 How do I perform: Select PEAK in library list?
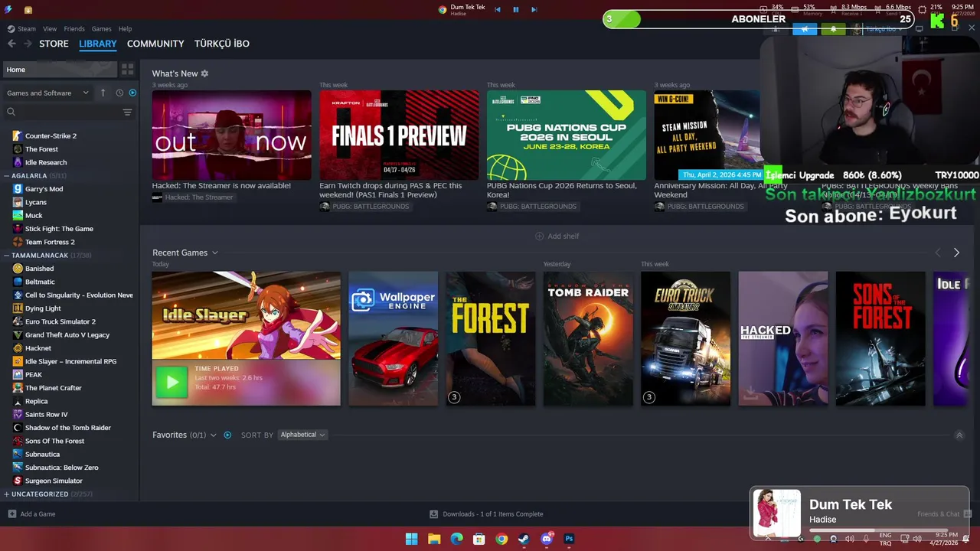(34, 375)
